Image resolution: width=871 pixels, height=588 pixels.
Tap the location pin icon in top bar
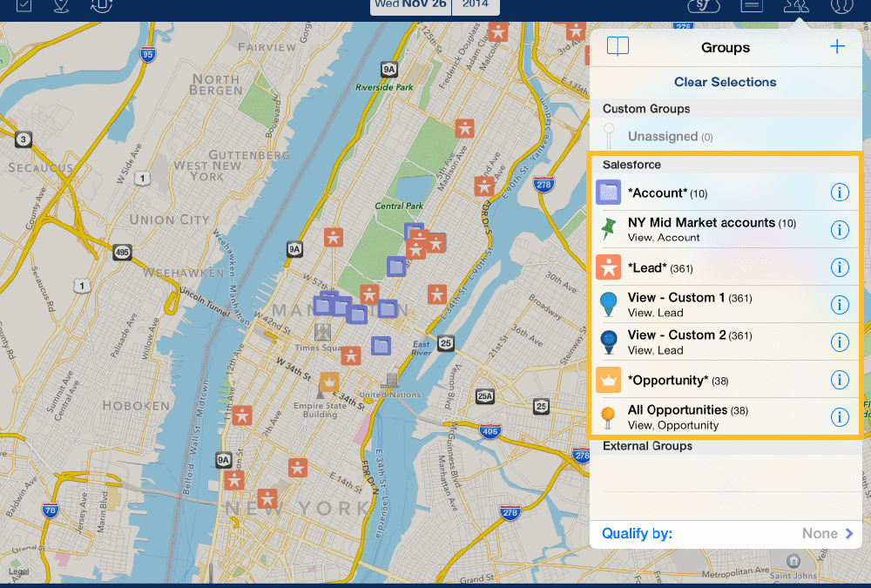click(61, 5)
